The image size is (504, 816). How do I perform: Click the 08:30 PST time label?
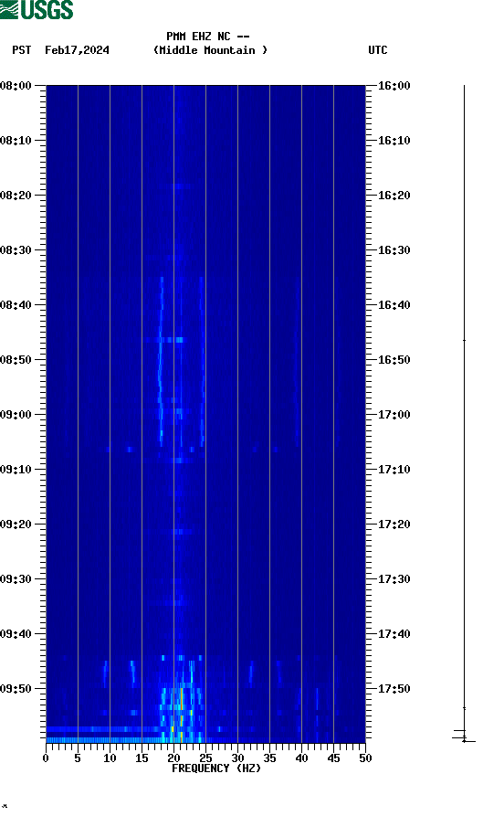(16, 250)
